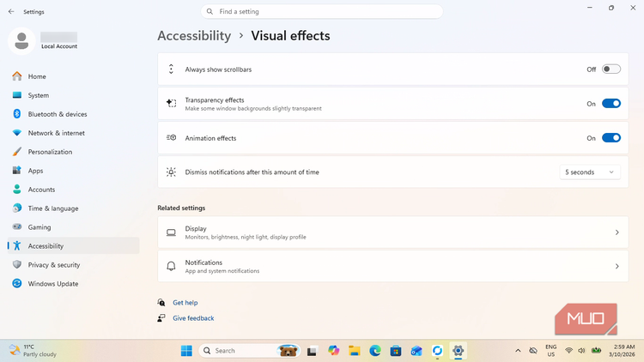Open File Explorer from taskbar
This screenshot has width=644, height=362.
point(354,351)
